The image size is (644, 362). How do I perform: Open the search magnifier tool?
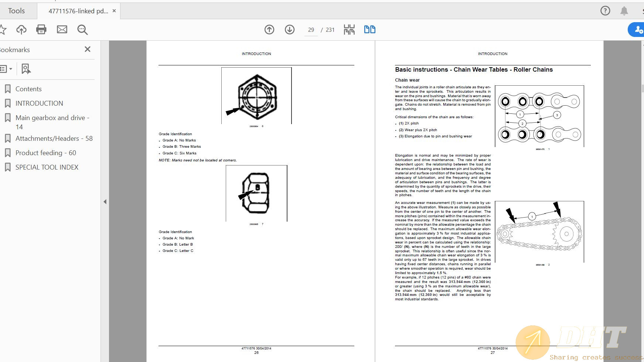(82, 30)
